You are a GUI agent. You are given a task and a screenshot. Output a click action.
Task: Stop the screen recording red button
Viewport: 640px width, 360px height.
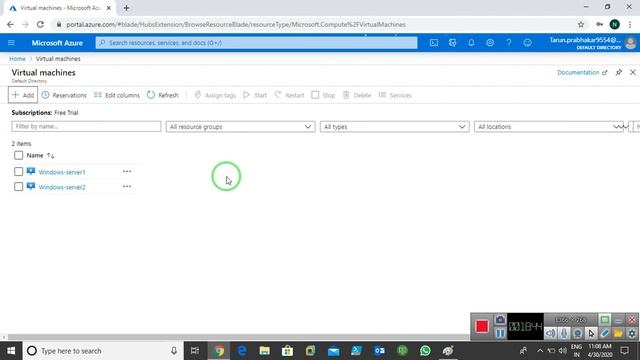(x=482, y=326)
